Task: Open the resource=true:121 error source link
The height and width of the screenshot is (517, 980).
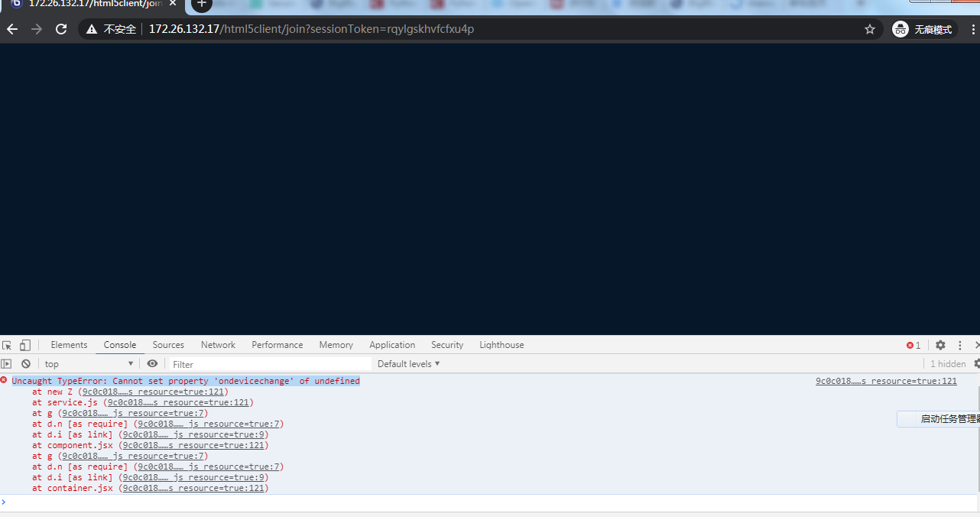Action: [885, 380]
